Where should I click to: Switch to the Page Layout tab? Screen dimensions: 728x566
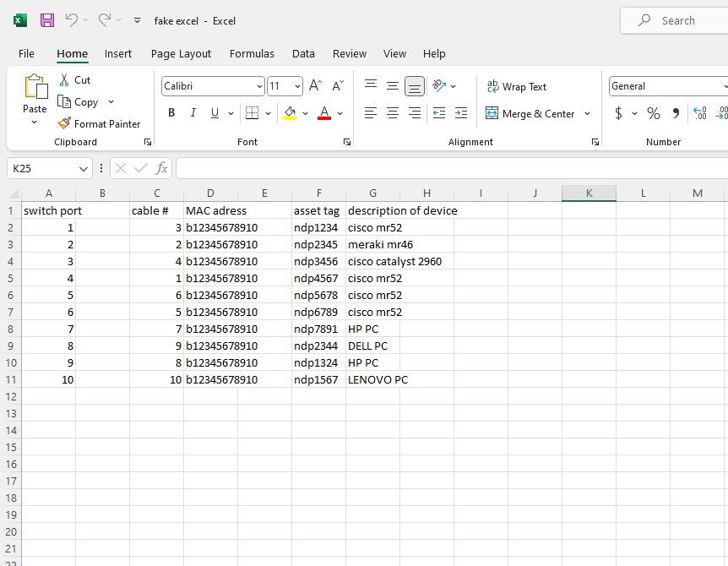(181, 53)
